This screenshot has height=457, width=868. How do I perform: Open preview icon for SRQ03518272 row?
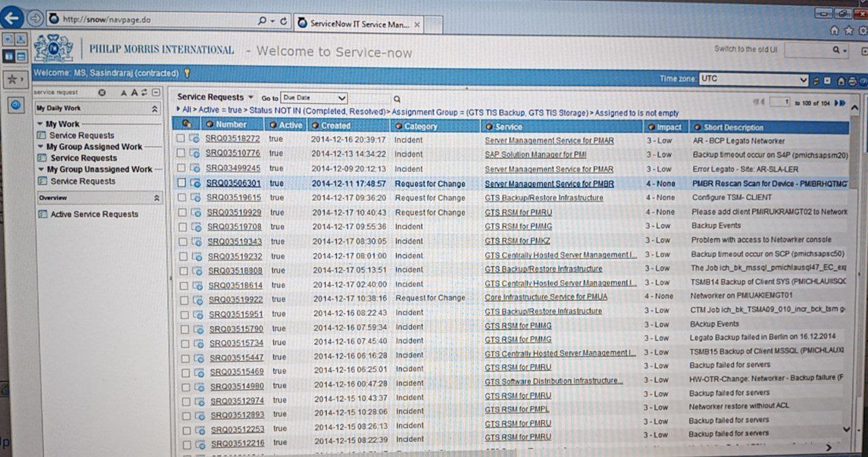[x=195, y=139]
